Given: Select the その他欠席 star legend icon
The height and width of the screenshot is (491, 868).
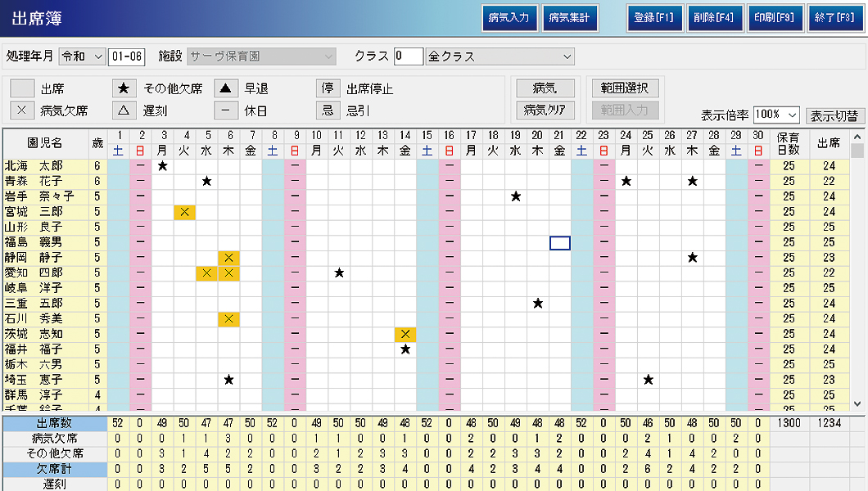Looking at the screenshot, I should pos(124,88).
